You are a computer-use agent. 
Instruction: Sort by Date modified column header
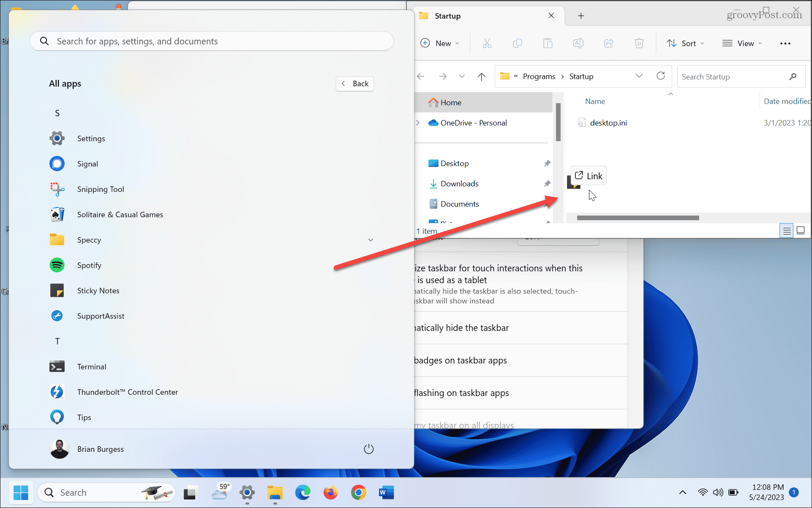pos(787,101)
